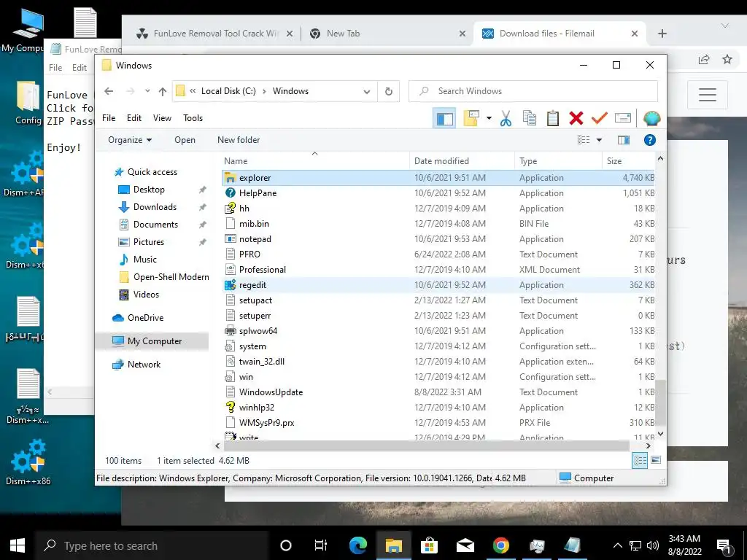The width and height of the screenshot is (747, 560).
Task: Select the regedit file icon
Action: click(230, 285)
